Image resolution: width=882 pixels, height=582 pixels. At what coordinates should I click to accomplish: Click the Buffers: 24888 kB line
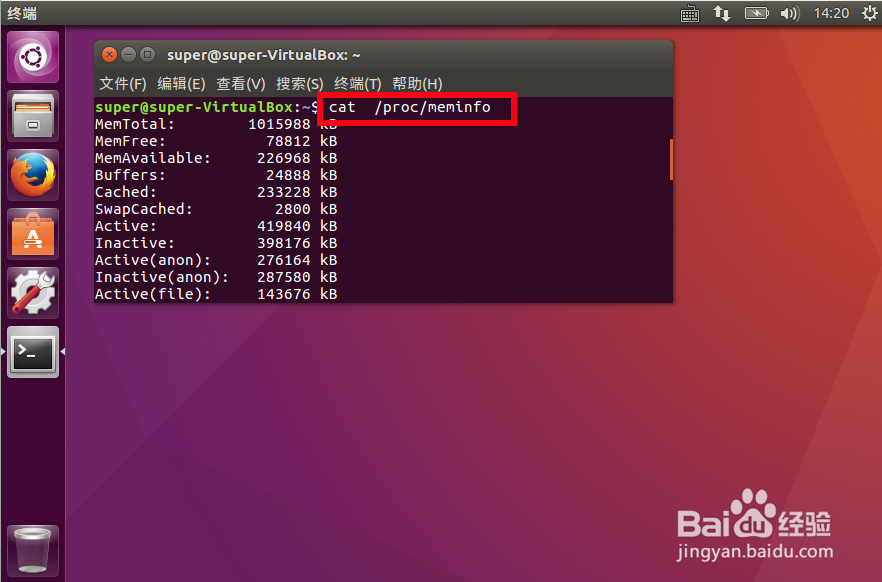[x=216, y=175]
